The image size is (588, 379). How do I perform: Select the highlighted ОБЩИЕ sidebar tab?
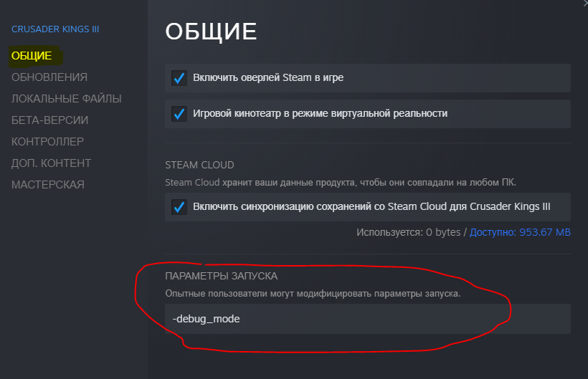click(x=32, y=56)
